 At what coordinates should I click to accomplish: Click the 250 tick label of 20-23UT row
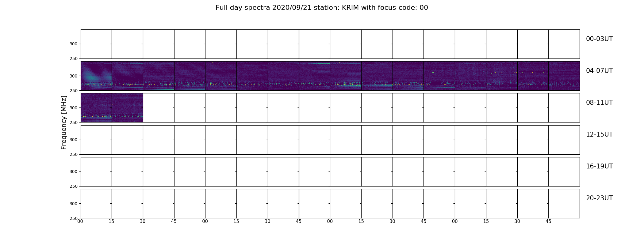coord(73,218)
